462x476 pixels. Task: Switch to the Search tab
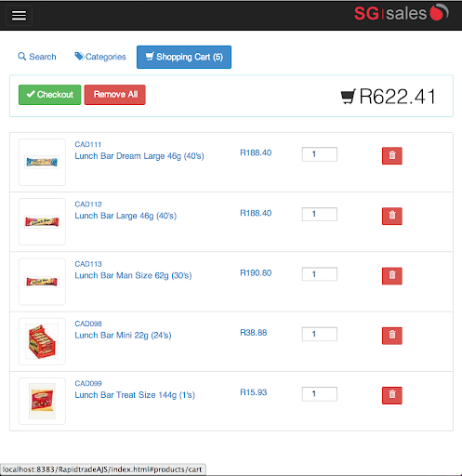click(37, 57)
